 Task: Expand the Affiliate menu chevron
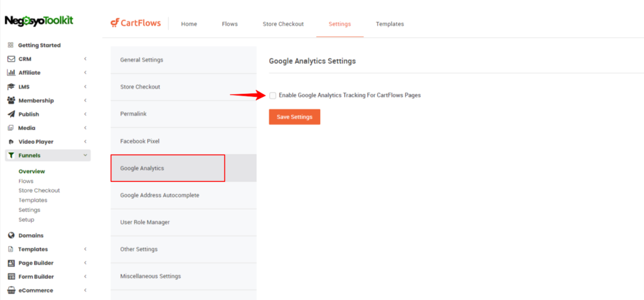point(85,73)
